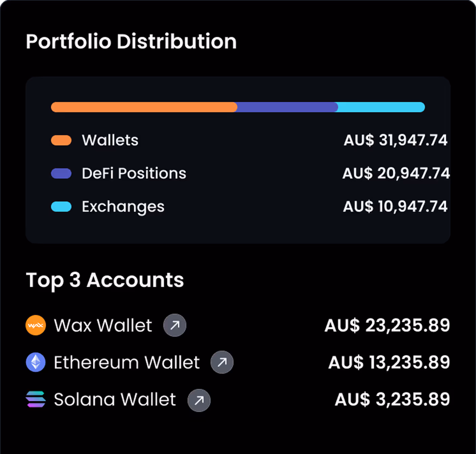This screenshot has height=454, width=476.
Task: Select the Portfolio Distribution section header
Action: [x=132, y=41]
